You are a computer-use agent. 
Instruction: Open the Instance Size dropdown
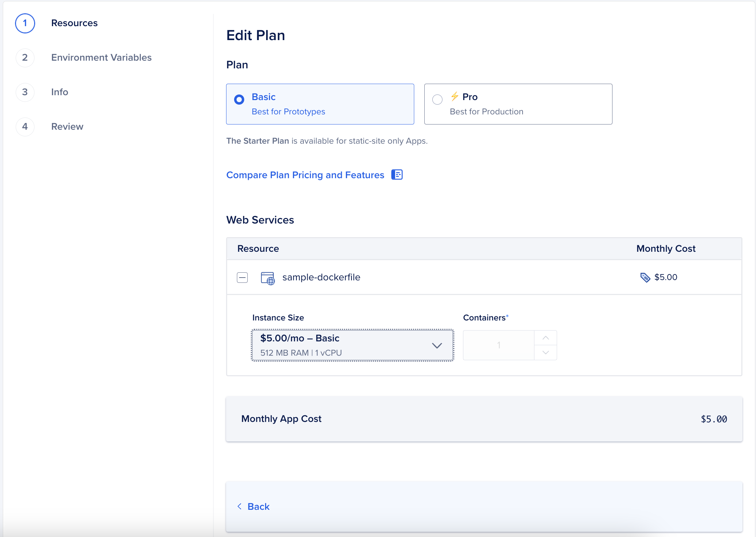[352, 345]
